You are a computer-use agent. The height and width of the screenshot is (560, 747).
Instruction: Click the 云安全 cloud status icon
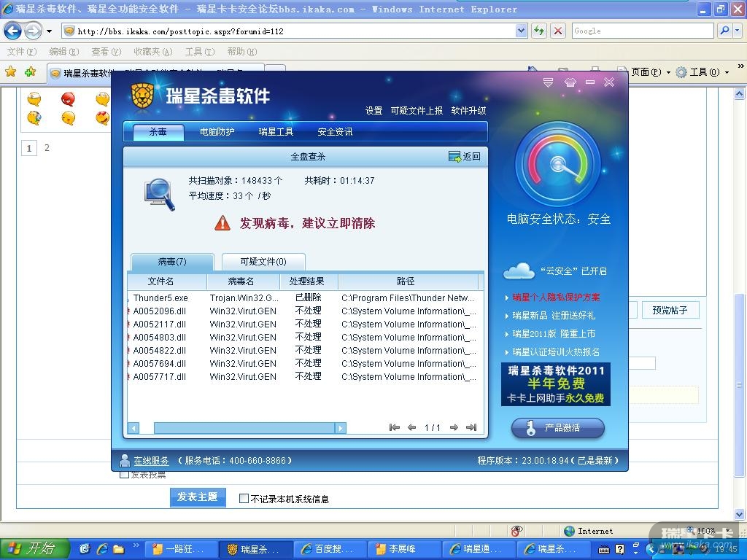[519, 271]
